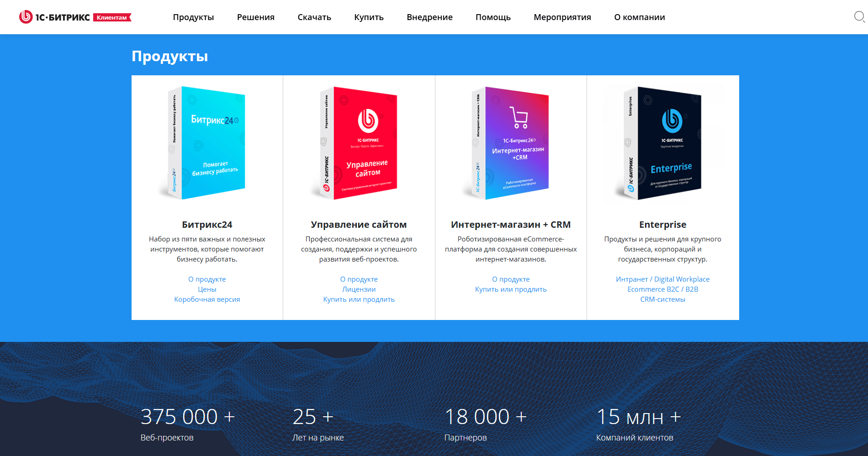Click the dark Enterprise product box image
Image resolution: width=868 pixels, height=456 pixels.
tap(662, 143)
